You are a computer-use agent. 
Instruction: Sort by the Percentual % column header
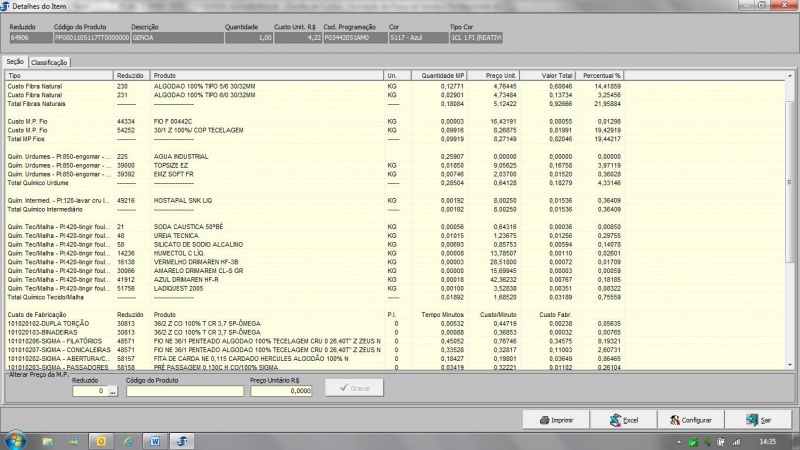pos(603,75)
